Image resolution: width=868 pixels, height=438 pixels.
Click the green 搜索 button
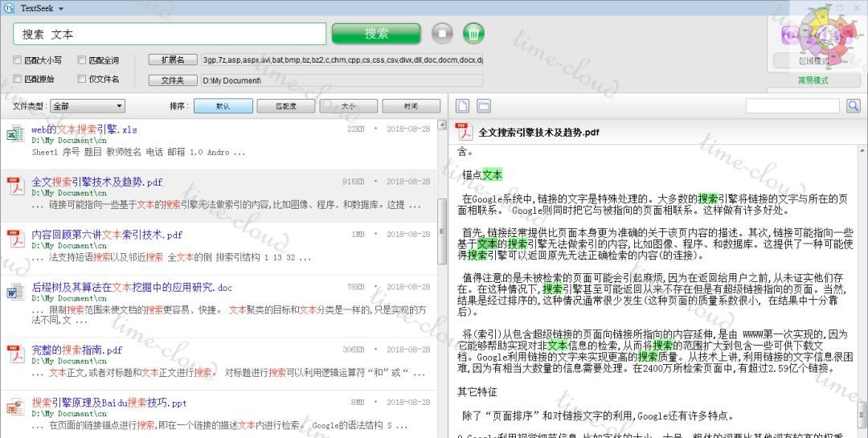pyautogui.click(x=376, y=34)
